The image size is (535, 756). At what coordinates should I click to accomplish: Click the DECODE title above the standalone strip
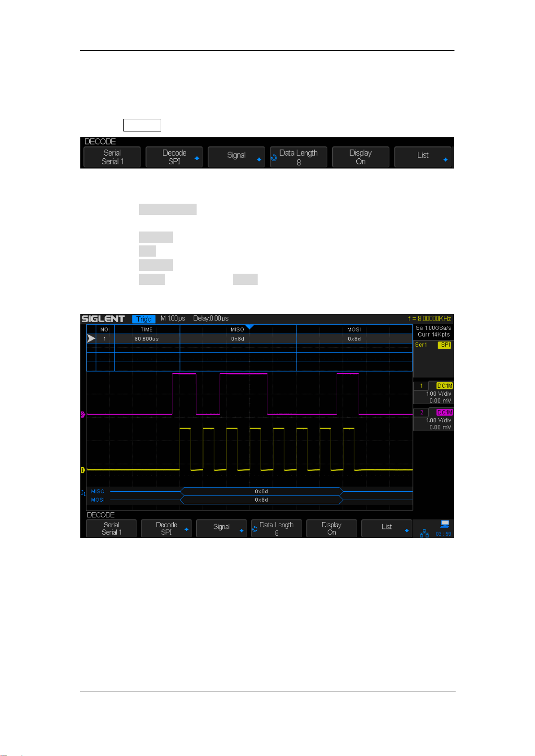point(100,141)
